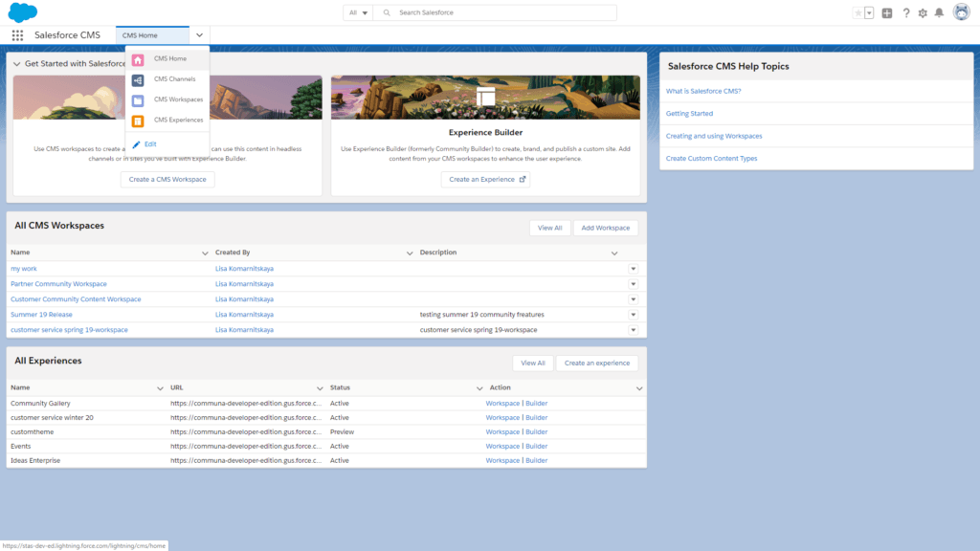Click the search magnifier icon

point(387,12)
